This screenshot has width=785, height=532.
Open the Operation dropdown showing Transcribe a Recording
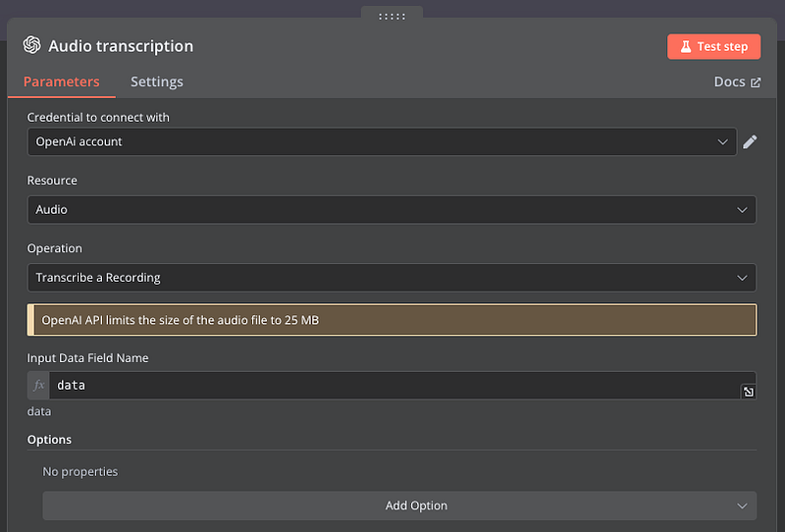(x=392, y=278)
